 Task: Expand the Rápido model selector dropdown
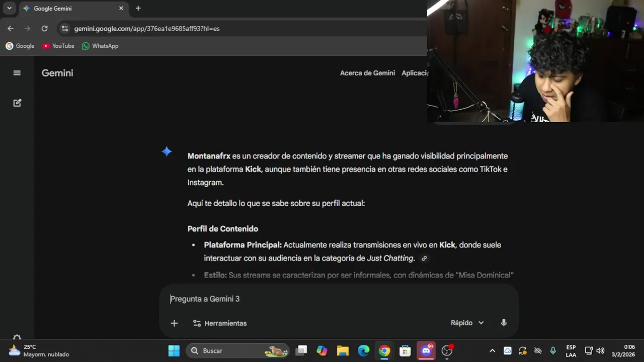pyautogui.click(x=467, y=323)
